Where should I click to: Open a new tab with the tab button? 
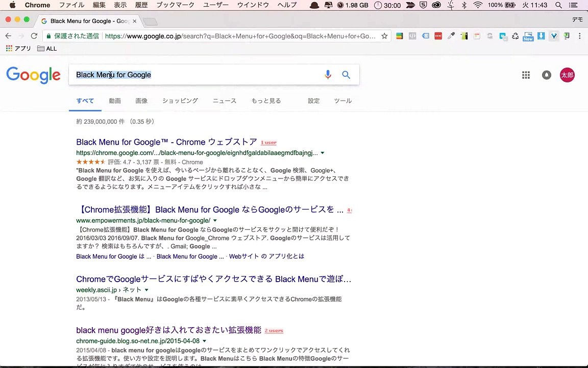pyautogui.click(x=151, y=22)
